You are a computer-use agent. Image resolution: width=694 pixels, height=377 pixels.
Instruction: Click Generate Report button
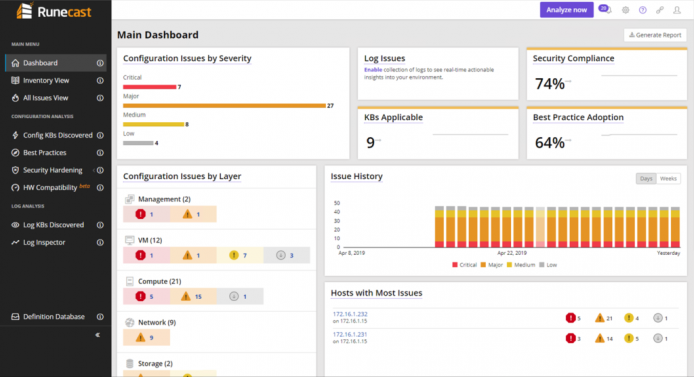655,35
